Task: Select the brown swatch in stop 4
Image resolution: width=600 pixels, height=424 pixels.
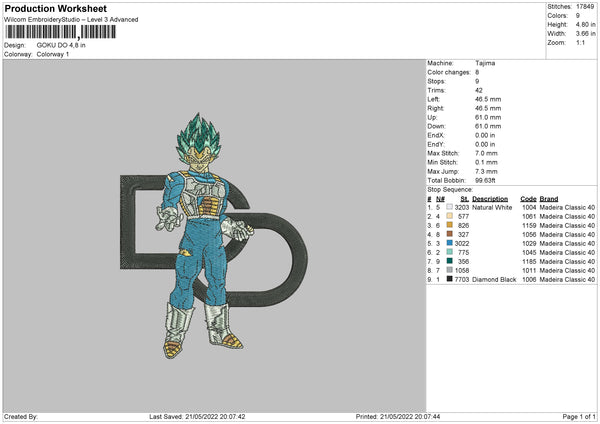Action: point(449,234)
